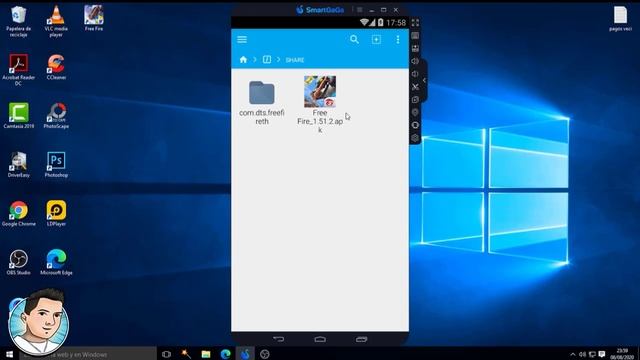Open Google Chrome desktop shortcut
This screenshot has height=360, width=640.
pyautogui.click(x=18, y=213)
